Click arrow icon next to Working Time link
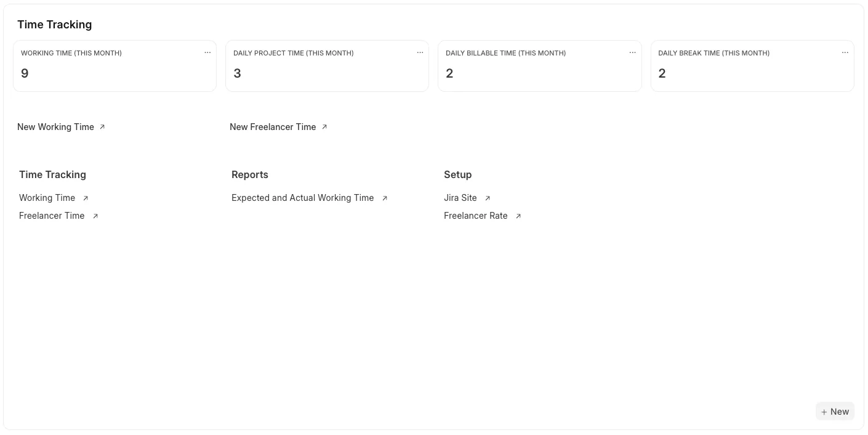868x435 pixels. click(x=86, y=198)
